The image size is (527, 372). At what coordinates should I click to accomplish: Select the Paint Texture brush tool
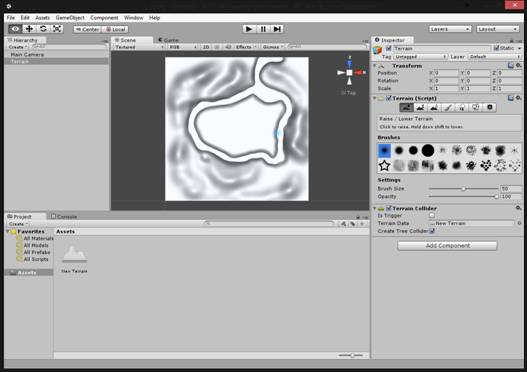[x=448, y=108]
